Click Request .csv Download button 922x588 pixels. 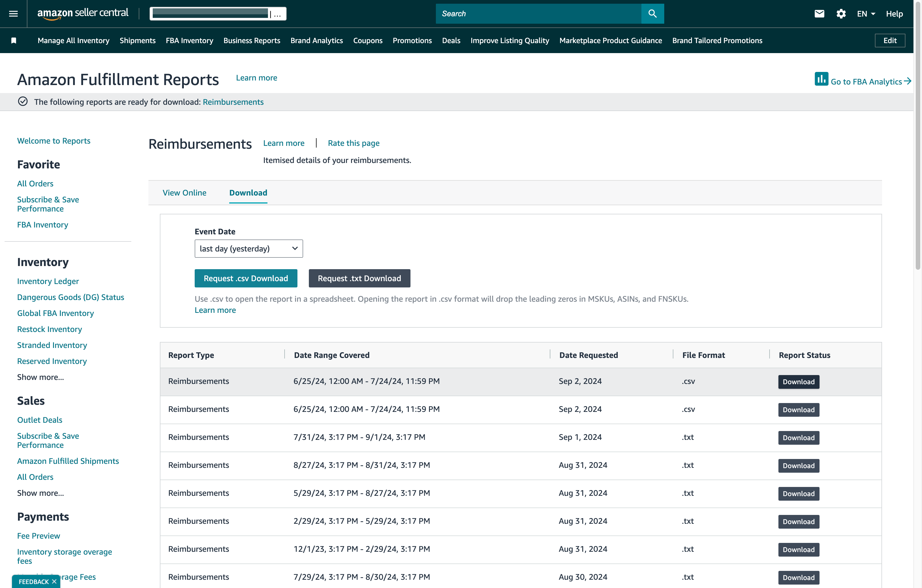pos(246,278)
